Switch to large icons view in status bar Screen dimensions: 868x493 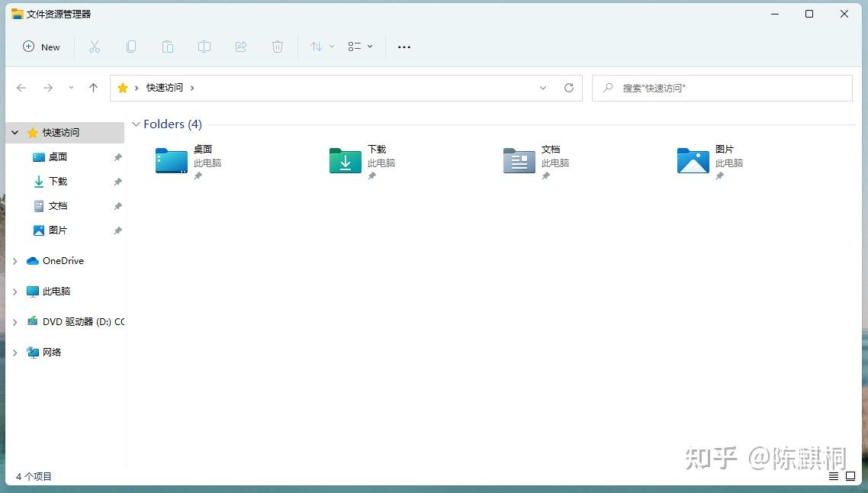[x=851, y=476]
